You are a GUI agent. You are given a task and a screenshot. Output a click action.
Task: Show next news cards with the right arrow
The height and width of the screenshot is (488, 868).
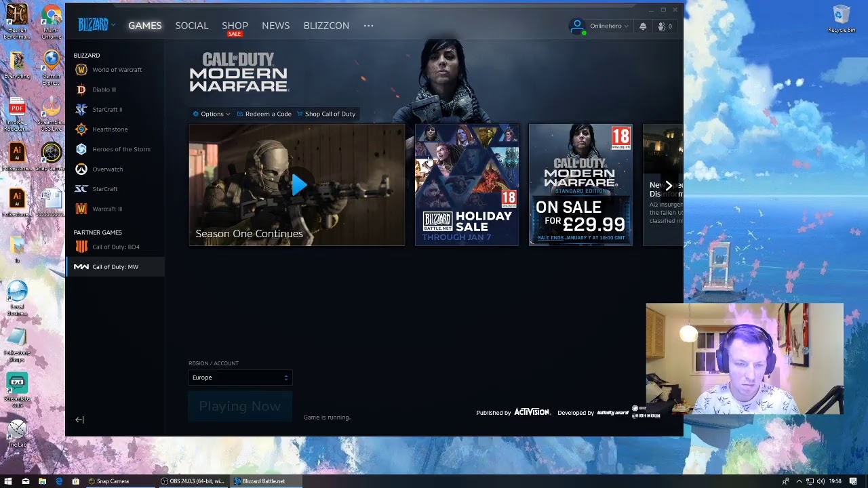[669, 185]
